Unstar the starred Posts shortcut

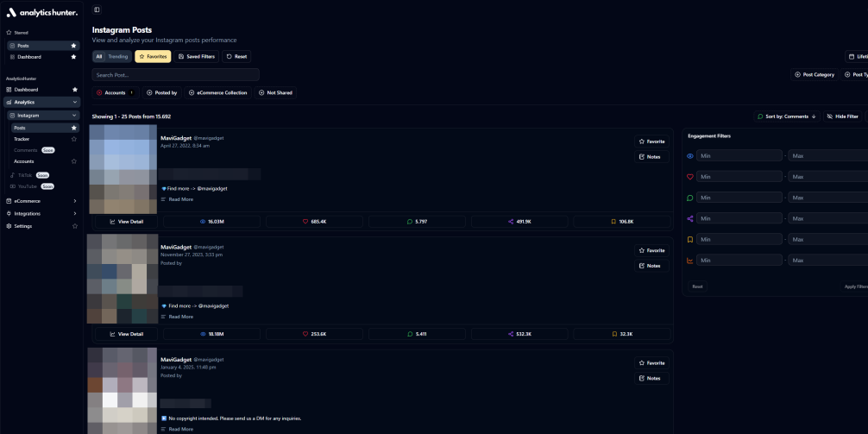(73, 46)
